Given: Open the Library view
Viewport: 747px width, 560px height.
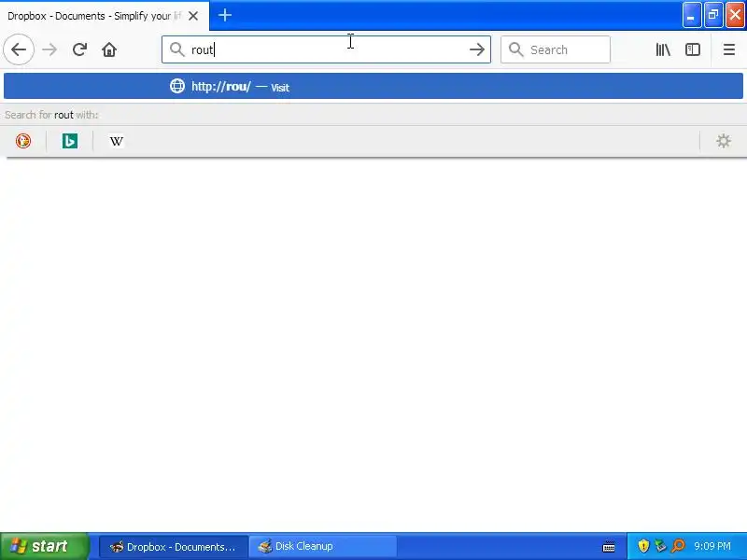Looking at the screenshot, I should [663, 49].
